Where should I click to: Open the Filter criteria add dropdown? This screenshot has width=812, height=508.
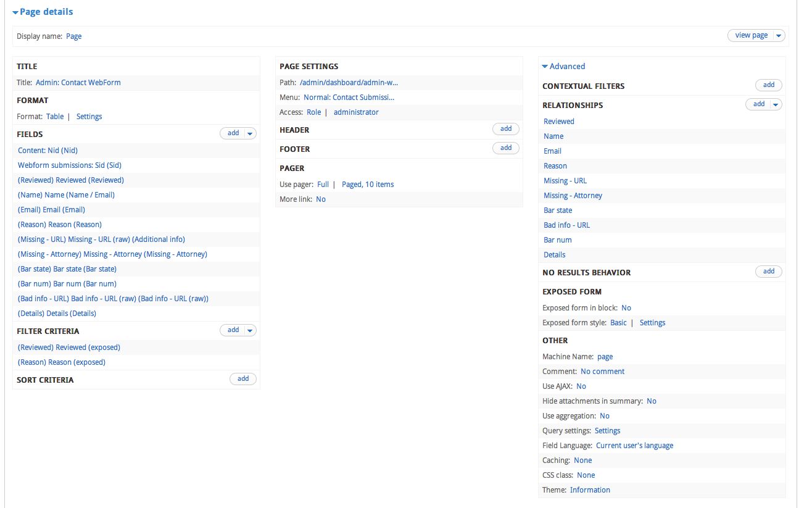(x=250, y=330)
